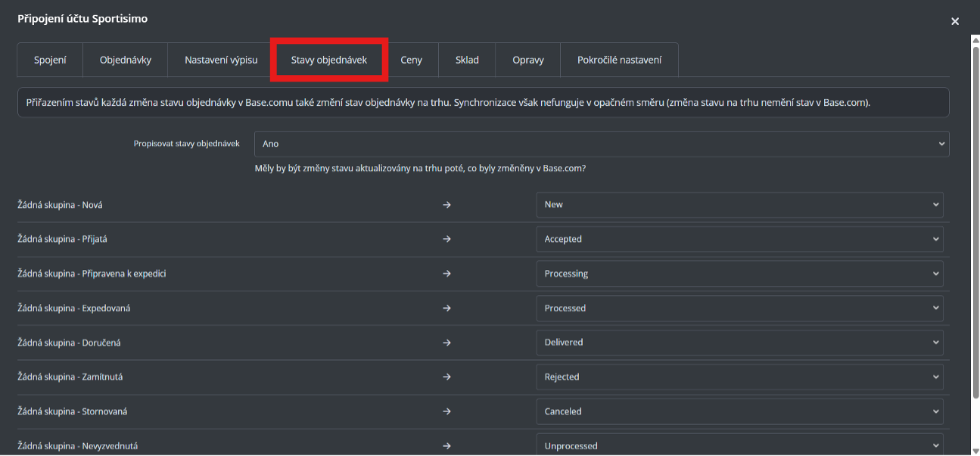Switch to the Sklad tab
Viewport: 980px width, 456px height.
tap(467, 60)
